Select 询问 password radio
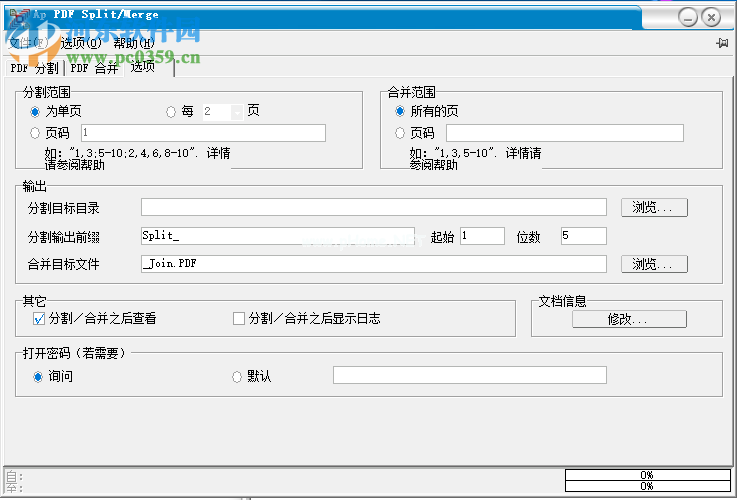737x500 pixels. [38, 377]
